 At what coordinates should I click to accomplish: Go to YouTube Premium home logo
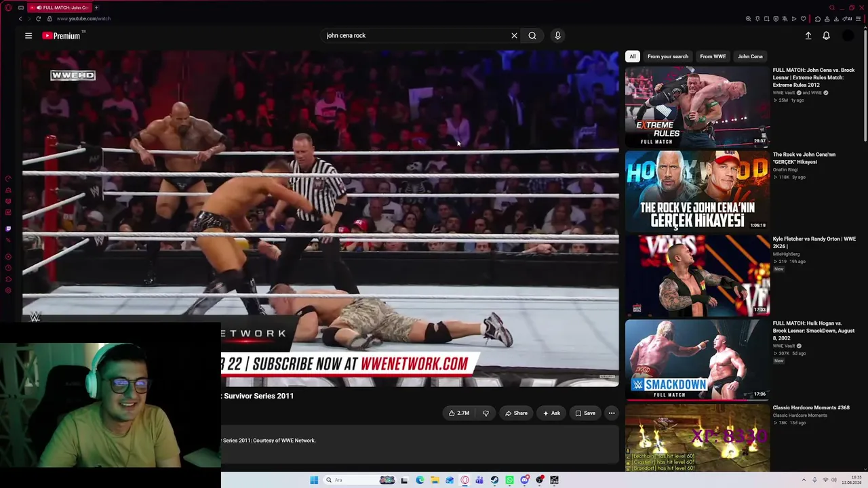(x=61, y=36)
